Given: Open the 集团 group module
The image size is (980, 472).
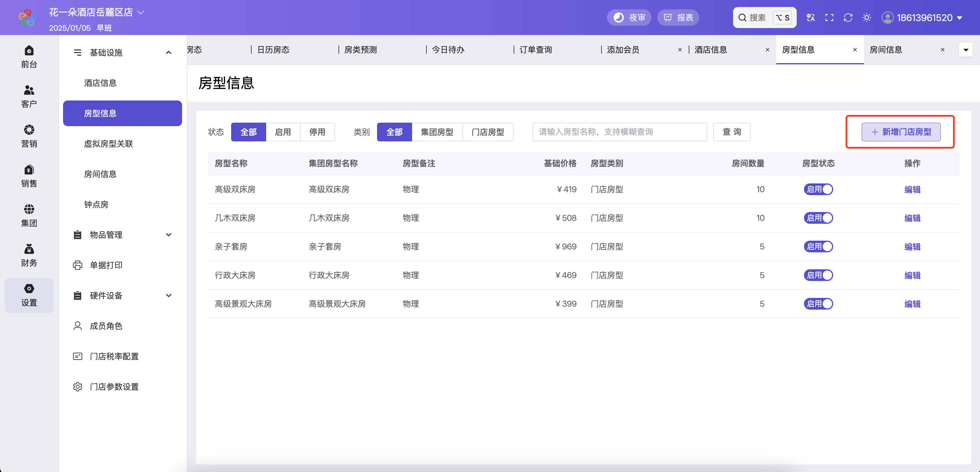Looking at the screenshot, I should coord(29,216).
